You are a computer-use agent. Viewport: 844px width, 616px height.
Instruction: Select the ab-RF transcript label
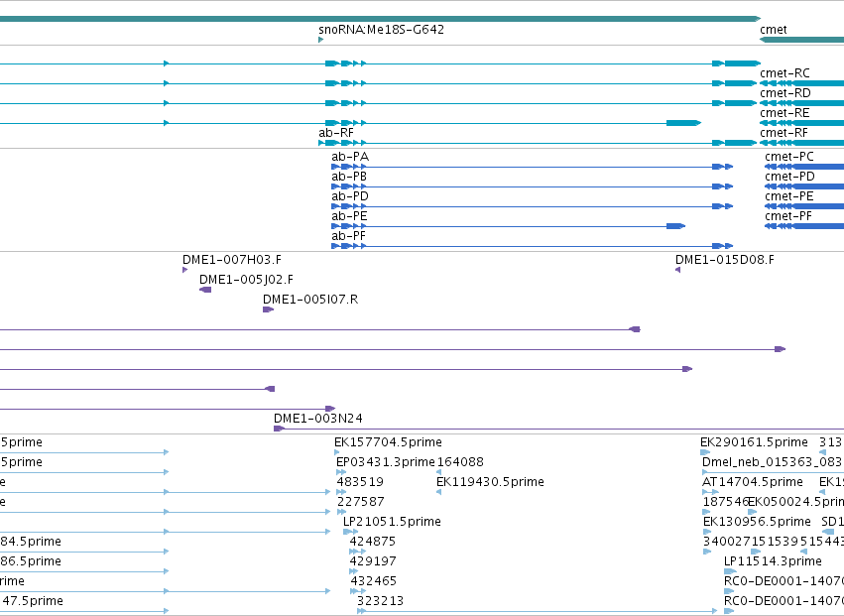coord(336,133)
